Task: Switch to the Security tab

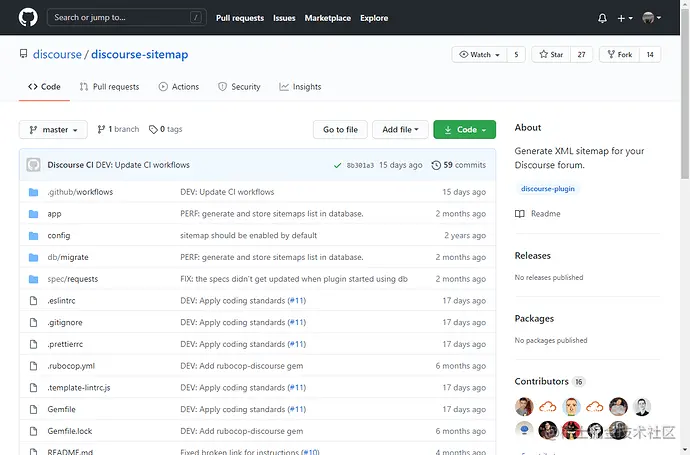Action: click(x=239, y=87)
